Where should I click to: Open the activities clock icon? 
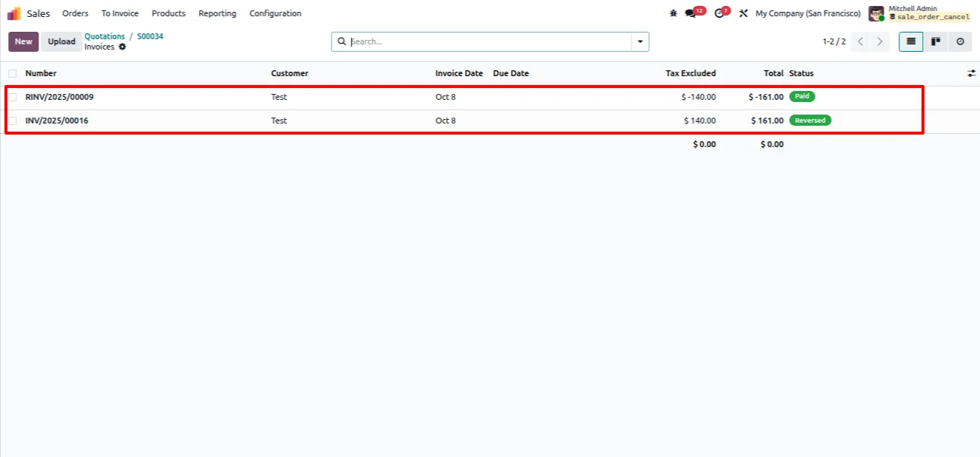(x=719, y=13)
